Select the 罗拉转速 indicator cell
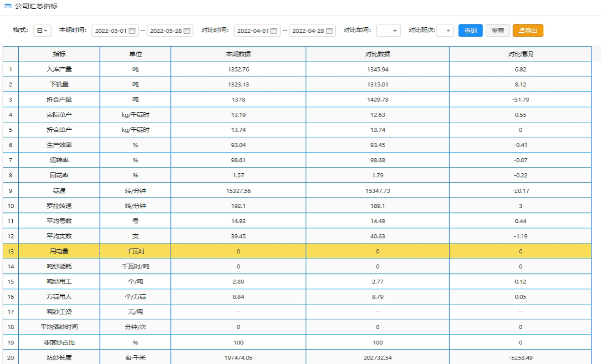 (x=60, y=206)
